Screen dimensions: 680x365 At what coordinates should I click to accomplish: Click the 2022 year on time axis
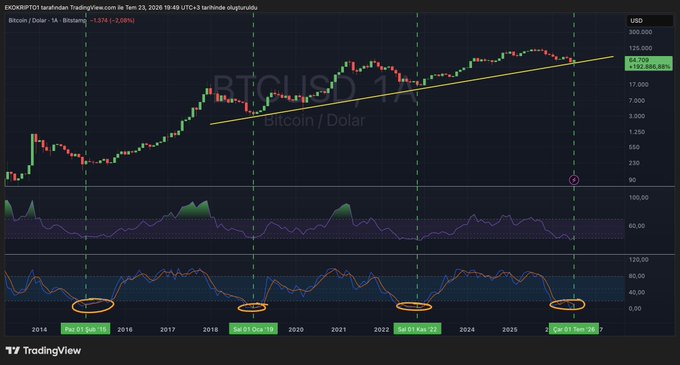381,329
